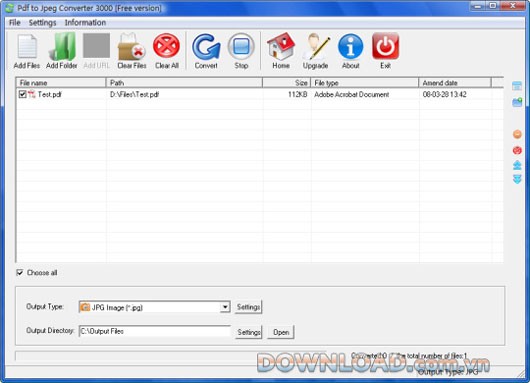
Task: Click the red Clear All icon
Action: point(166,46)
